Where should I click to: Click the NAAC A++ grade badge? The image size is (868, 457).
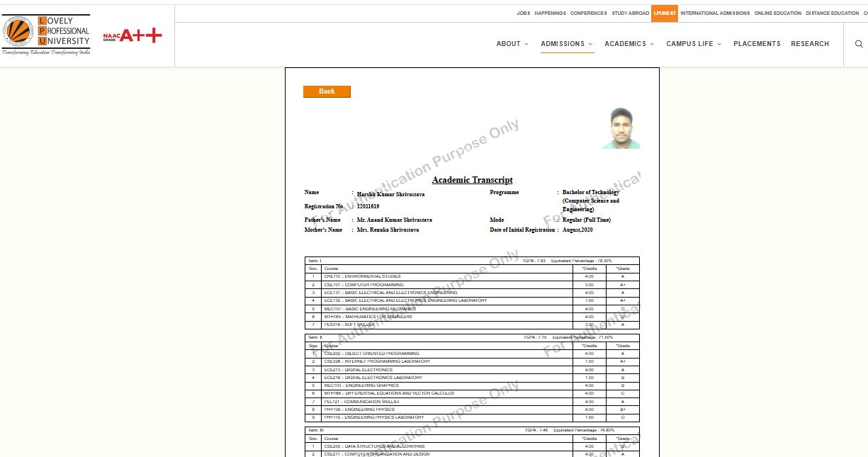pos(133,36)
